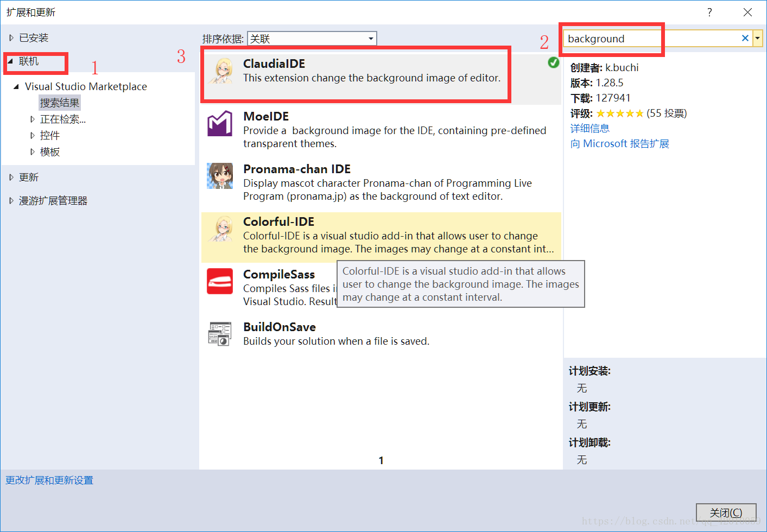The height and width of the screenshot is (532, 767).
Task: Click the ClaudiaIDE extension icon
Action: click(x=220, y=71)
